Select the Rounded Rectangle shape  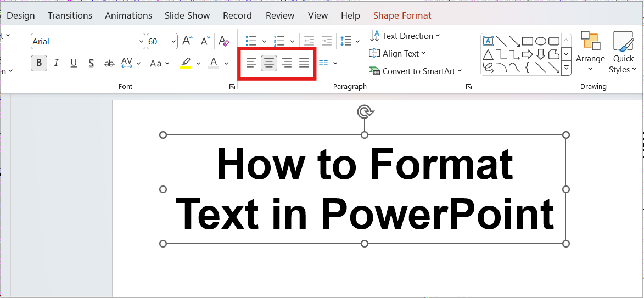pos(554,41)
